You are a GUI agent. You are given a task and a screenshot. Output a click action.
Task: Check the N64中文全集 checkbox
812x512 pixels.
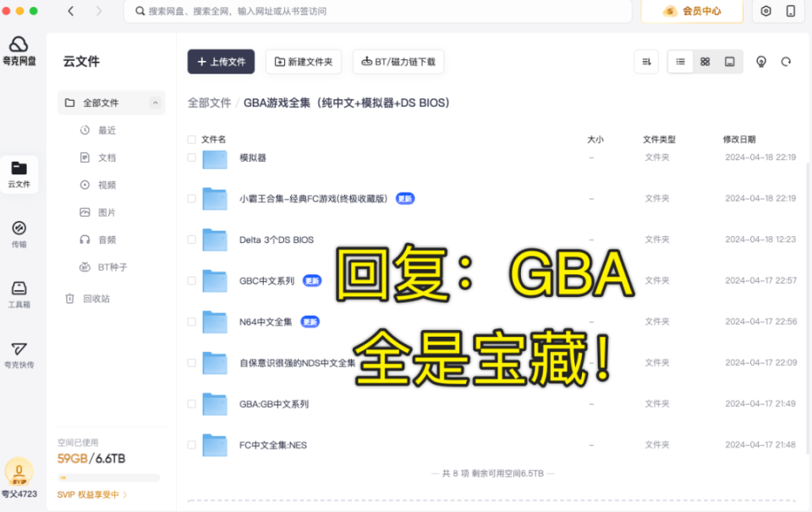click(192, 322)
